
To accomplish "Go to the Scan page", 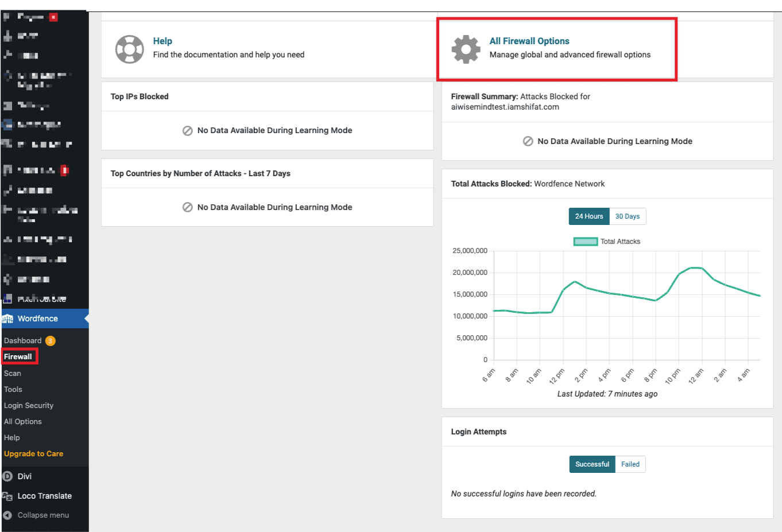I will (x=12, y=372).
